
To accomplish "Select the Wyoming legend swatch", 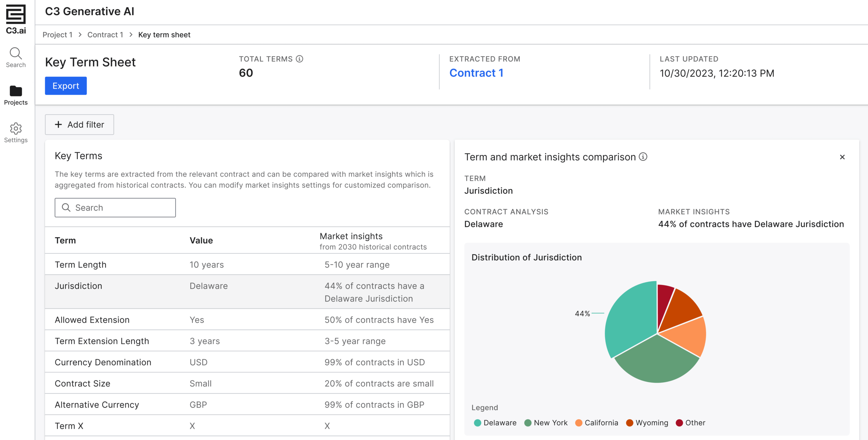I will pyautogui.click(x=629, y=423).
